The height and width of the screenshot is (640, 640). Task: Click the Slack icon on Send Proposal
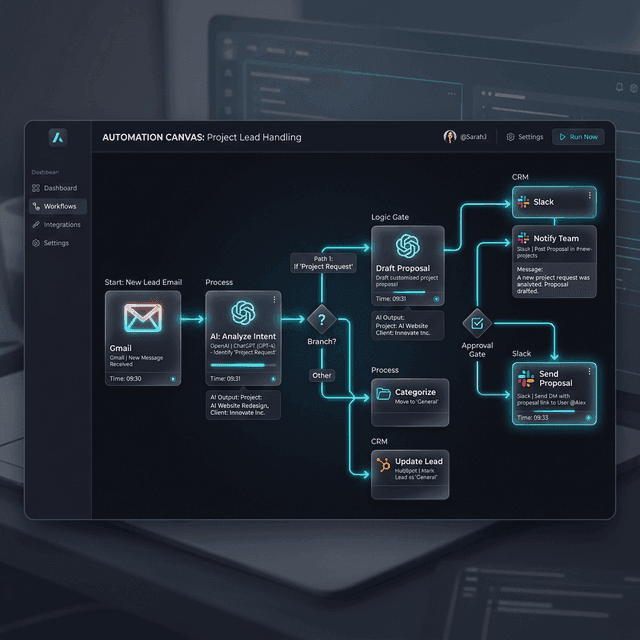tap(526, 378)
